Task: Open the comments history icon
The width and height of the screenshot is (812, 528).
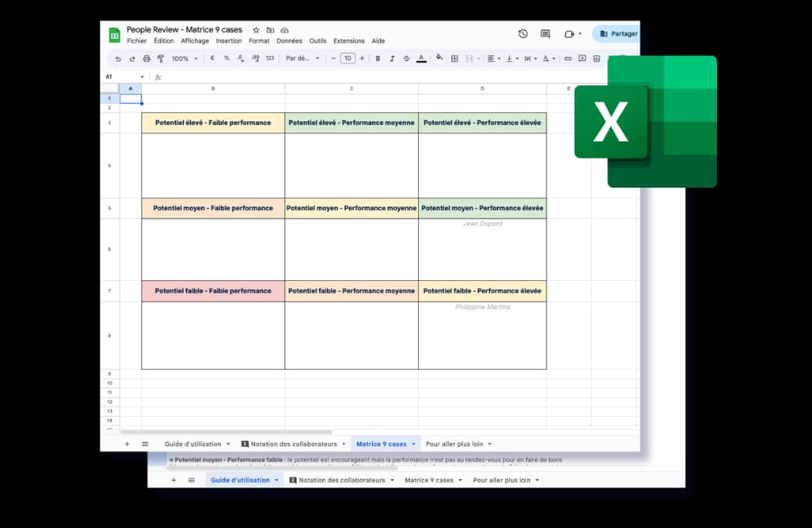Action: 546,33
